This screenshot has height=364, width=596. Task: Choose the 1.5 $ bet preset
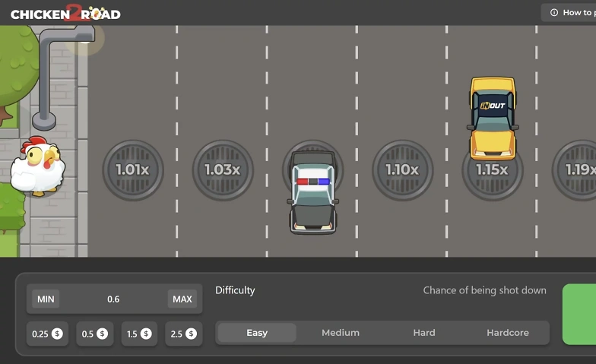[x=139, y=334]
